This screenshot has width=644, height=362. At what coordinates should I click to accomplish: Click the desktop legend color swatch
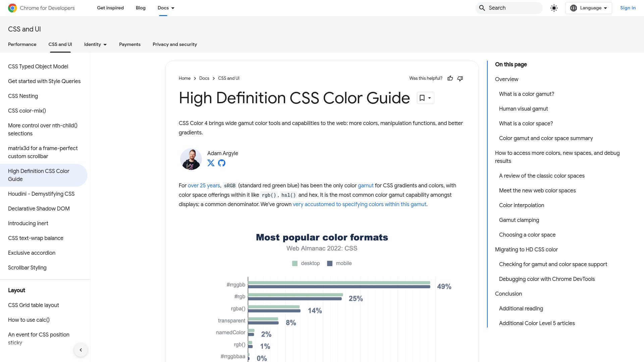tap(295, 263)
